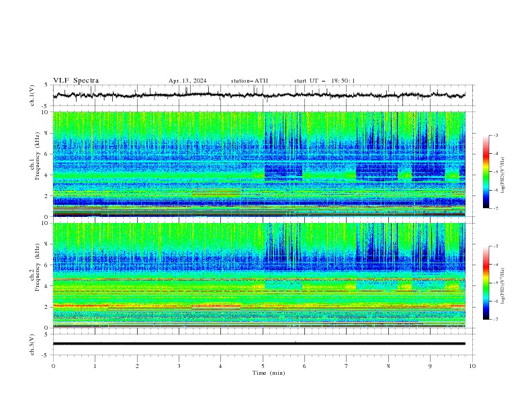
Task: Click time axis tick label "10"
Action: click(472, 366)
